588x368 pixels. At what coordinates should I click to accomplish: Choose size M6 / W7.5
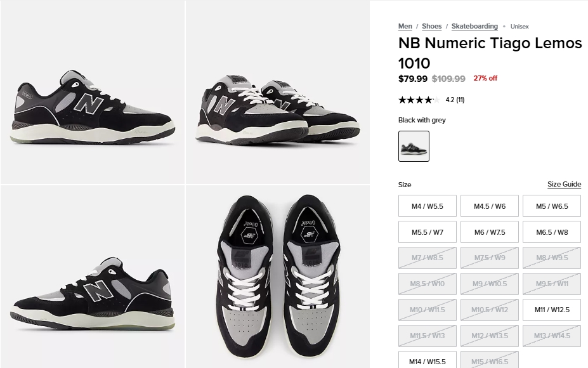[x=490, y=232]
